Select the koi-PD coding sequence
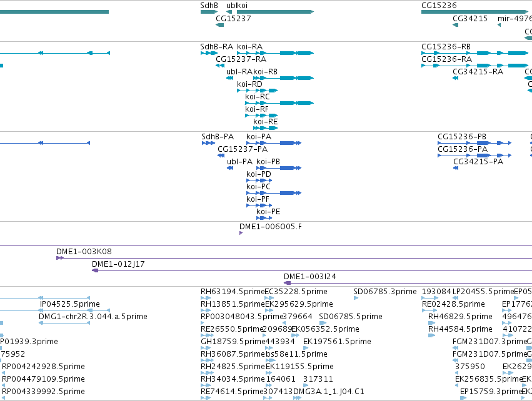532x401 pixels. tap(259, 181)
